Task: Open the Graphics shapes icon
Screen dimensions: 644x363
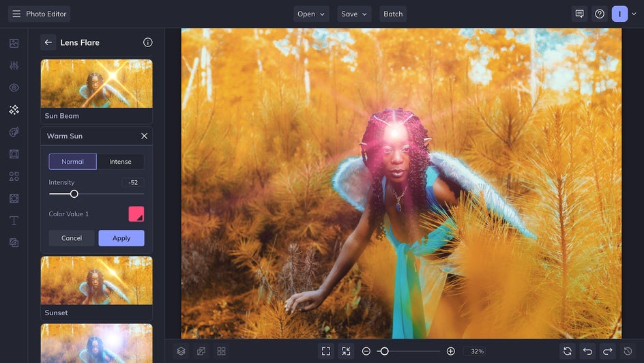Action: tap(14, 176)
